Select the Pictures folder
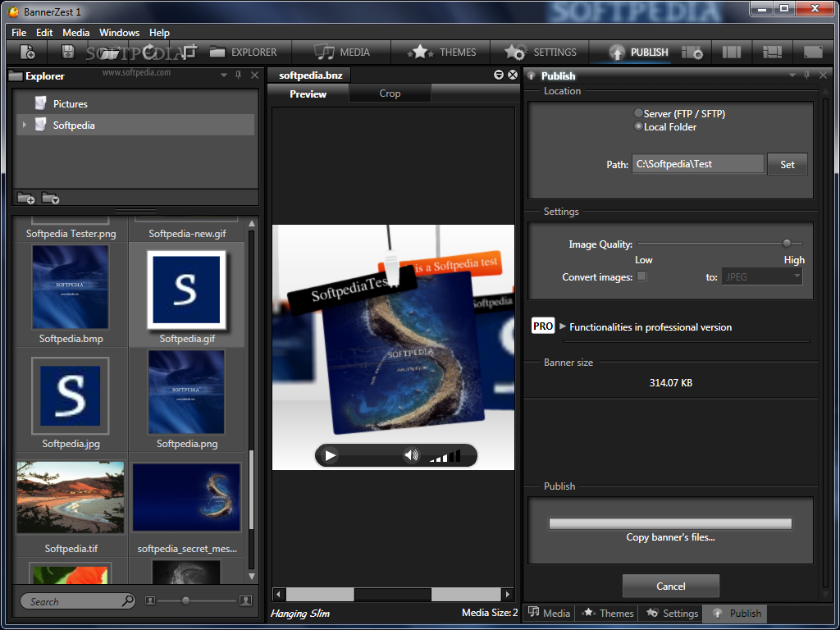840x630 pixels. (x=71, y=104)
